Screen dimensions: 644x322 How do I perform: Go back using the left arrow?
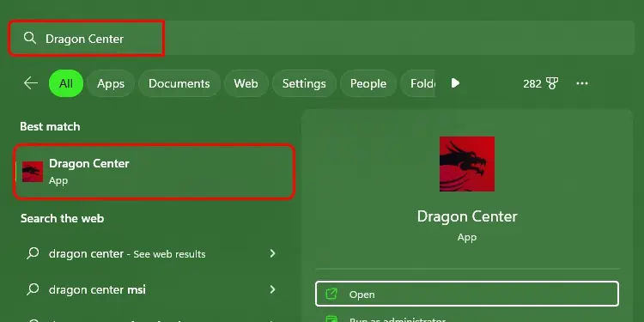pos(31,83)
